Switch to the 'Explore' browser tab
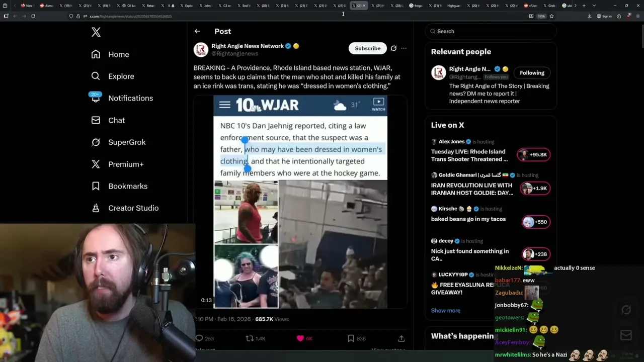644x362 pixels. pos(188,6)
